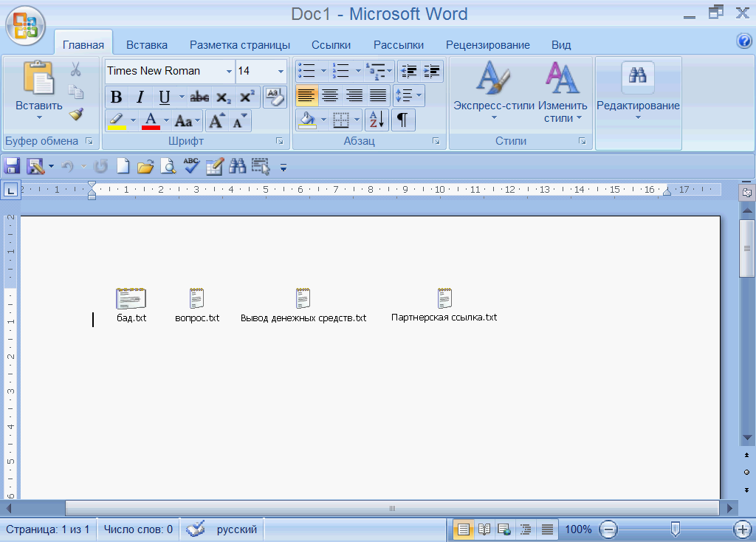Customize quick access toolbar arrow
The image size is (756, 542).
click(283, 168)
